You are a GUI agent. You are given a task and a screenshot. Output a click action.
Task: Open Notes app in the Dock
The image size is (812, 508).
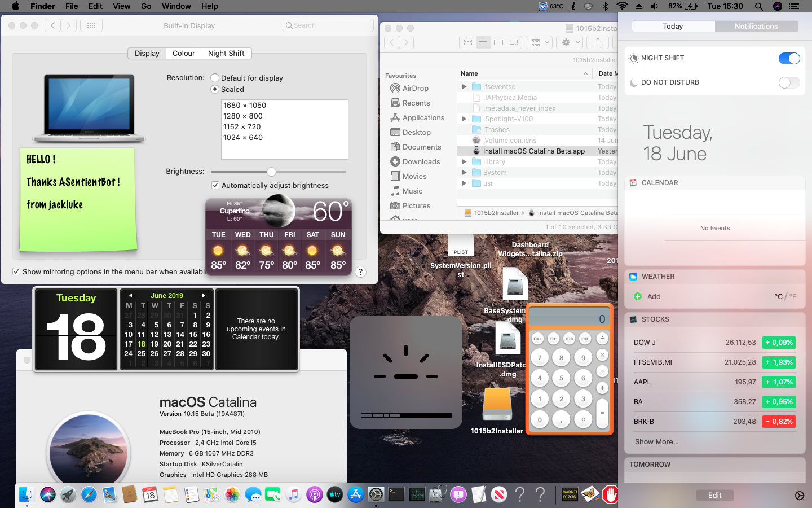click(171, 495)
